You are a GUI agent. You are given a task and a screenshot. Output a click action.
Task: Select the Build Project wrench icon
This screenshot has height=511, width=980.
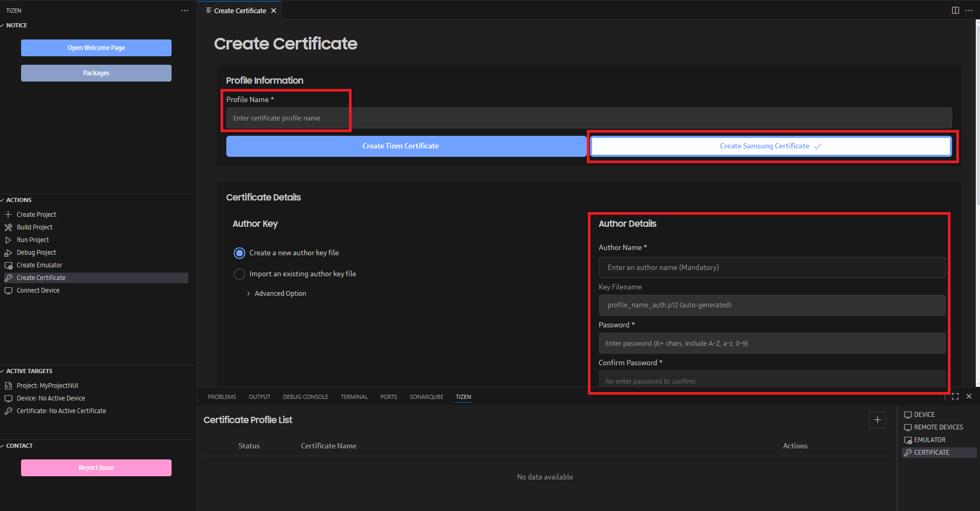click(8, 227)
